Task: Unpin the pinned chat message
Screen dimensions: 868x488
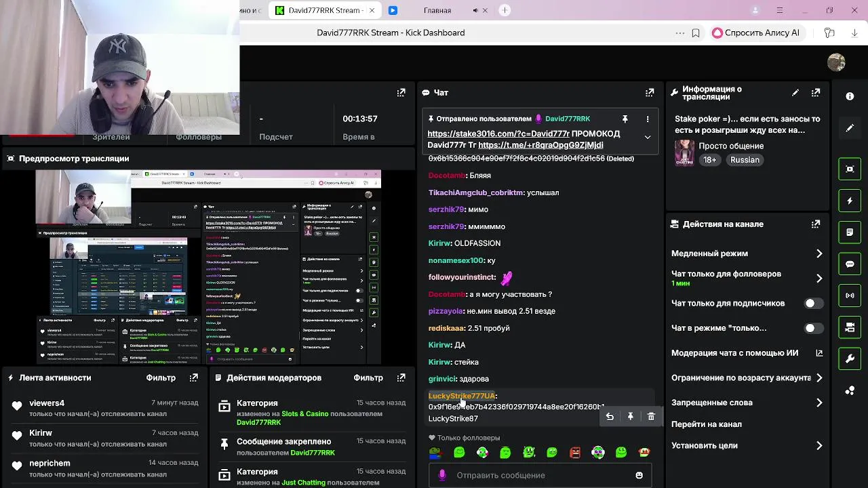Action: 625,119
